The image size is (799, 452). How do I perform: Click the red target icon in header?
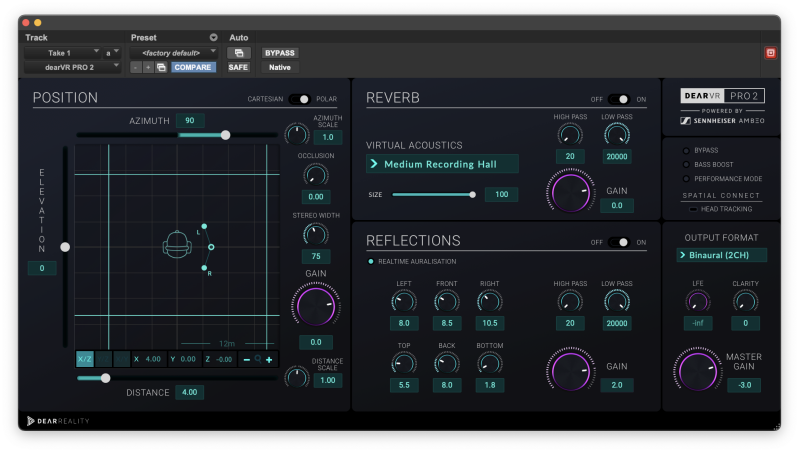tap(770, 52)
